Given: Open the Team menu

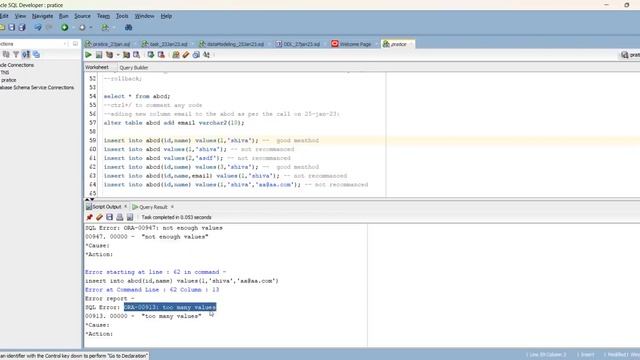Looking at the screenshot, I should [x=103, y=16].
